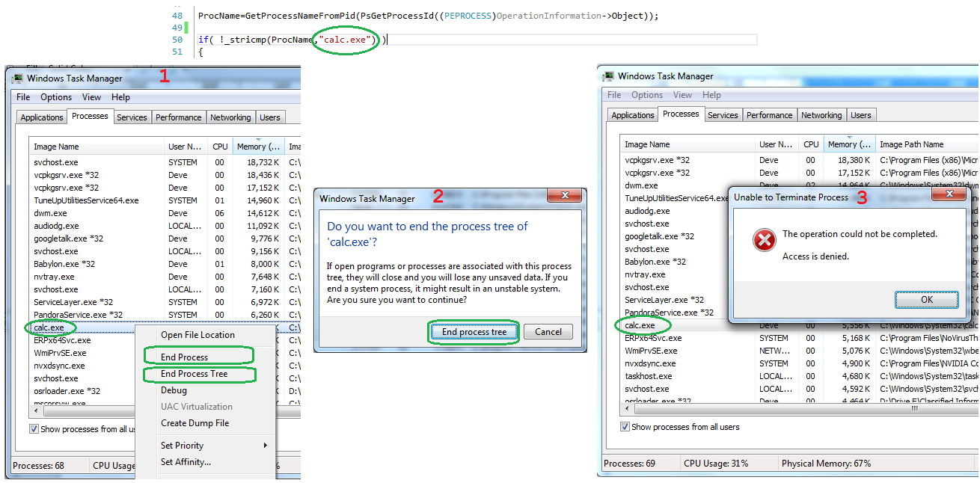
Task: Select the vcpkgsrv.exe *32 row with 18,380 K
Action: coord(800,160)
